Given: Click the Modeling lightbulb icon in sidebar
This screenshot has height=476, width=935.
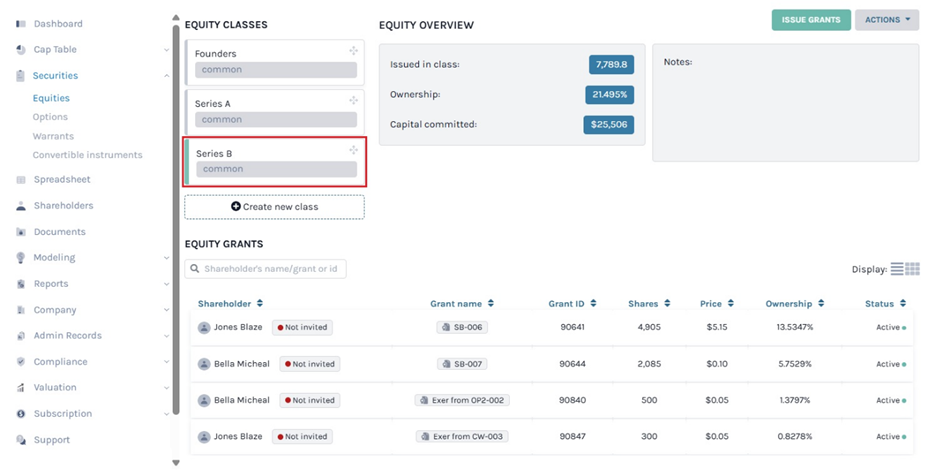Looking at the screenshot, I should 21,258.
